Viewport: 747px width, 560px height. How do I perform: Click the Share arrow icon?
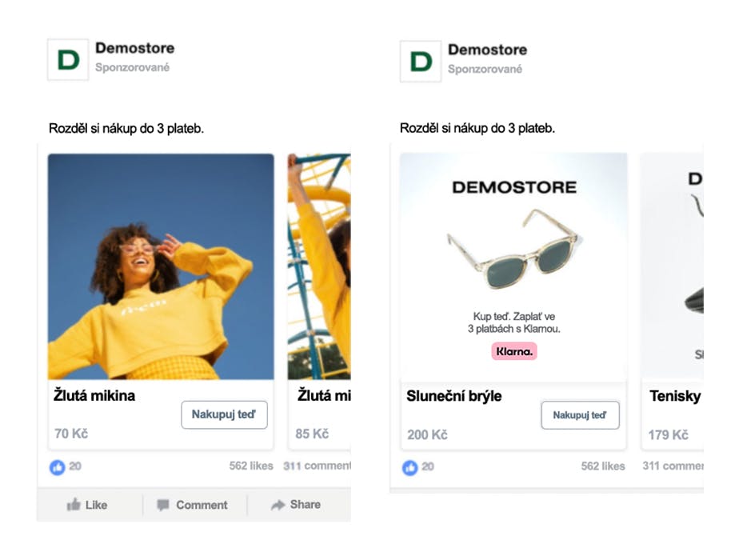278,505
